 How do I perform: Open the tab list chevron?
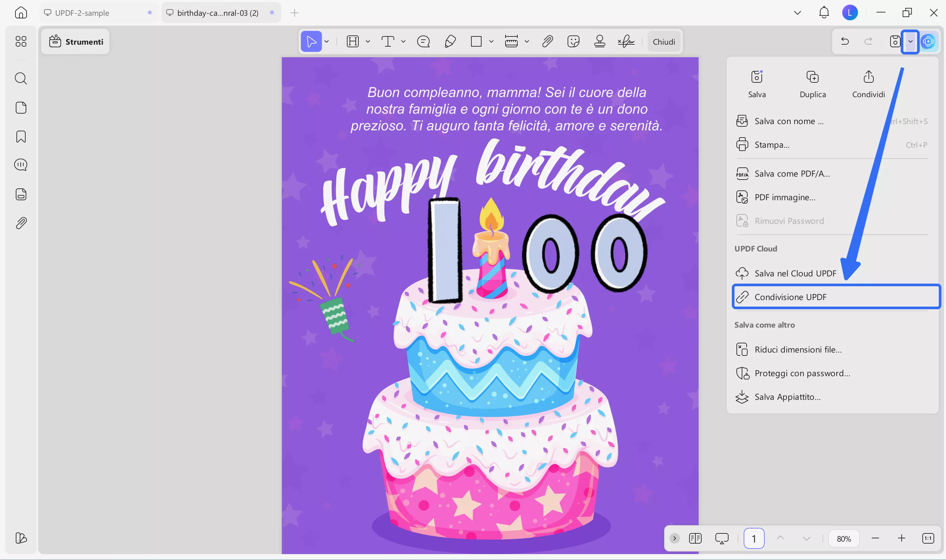click(797, 13)
